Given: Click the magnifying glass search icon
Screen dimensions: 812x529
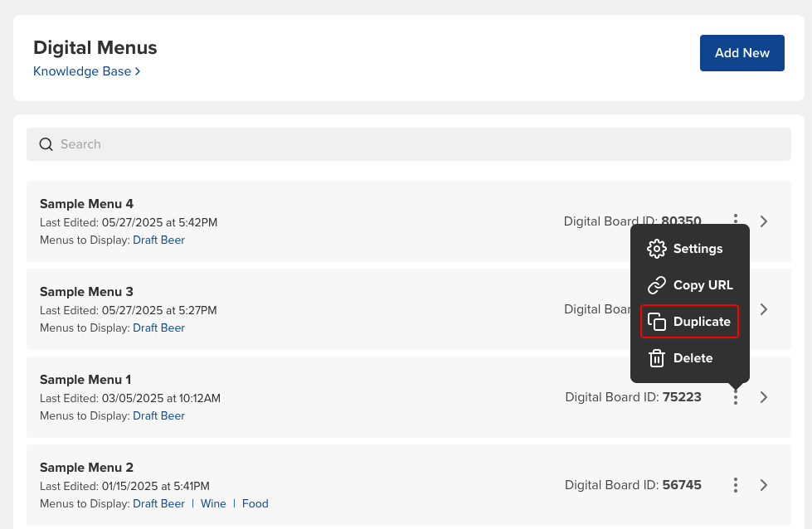Looking at the screenshot, I should (x=46, y=143).
